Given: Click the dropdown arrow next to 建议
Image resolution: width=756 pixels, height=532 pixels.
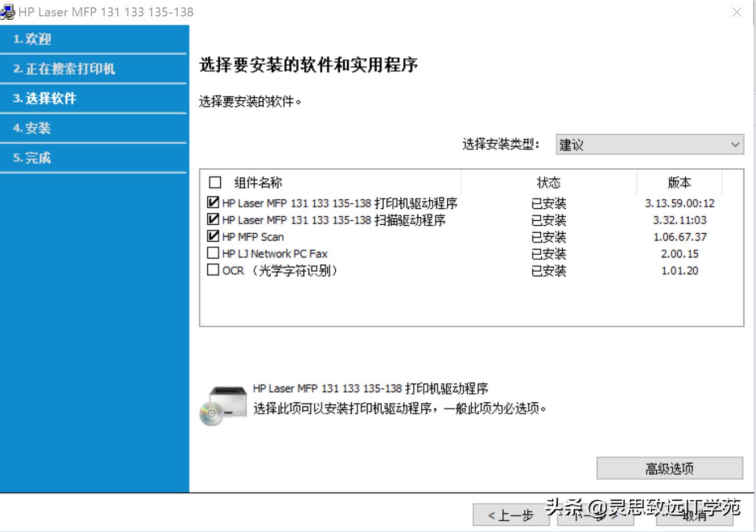Looking at the screenshot, I should [x=735, y=145].
